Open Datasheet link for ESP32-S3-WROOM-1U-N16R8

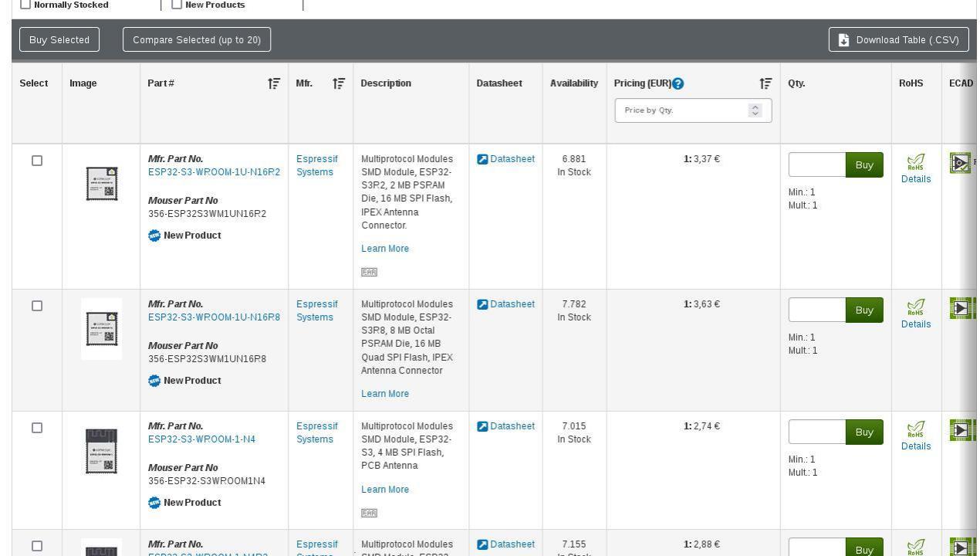(x=512, y=304)
